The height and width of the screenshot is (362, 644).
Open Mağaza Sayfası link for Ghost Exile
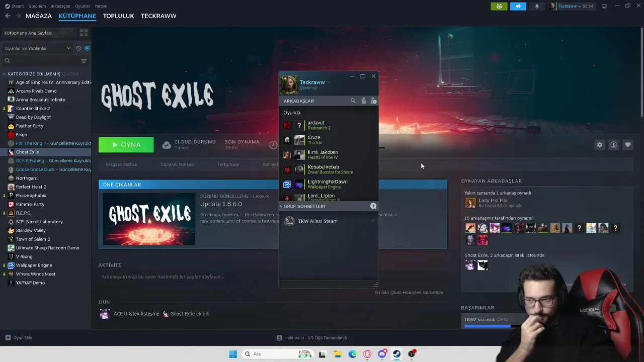[x=121, y=164]
